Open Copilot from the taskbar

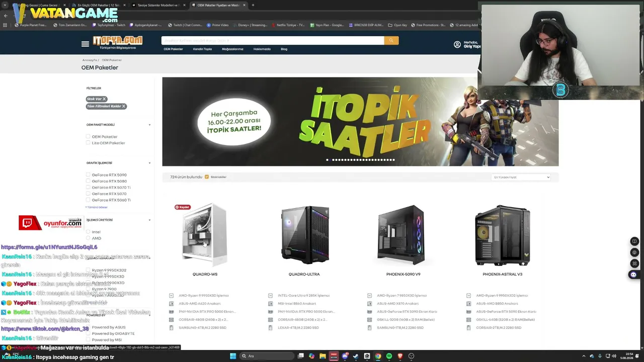311,356
